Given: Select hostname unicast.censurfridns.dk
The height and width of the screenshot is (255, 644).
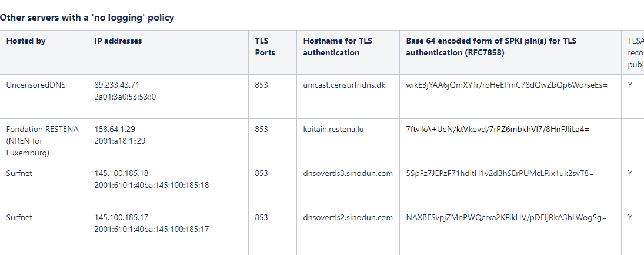Looking at the screenshot, I should [344, 85].
